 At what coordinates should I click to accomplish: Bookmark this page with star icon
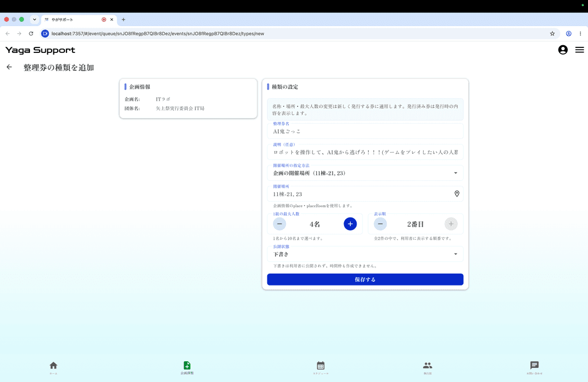(553, 33)
